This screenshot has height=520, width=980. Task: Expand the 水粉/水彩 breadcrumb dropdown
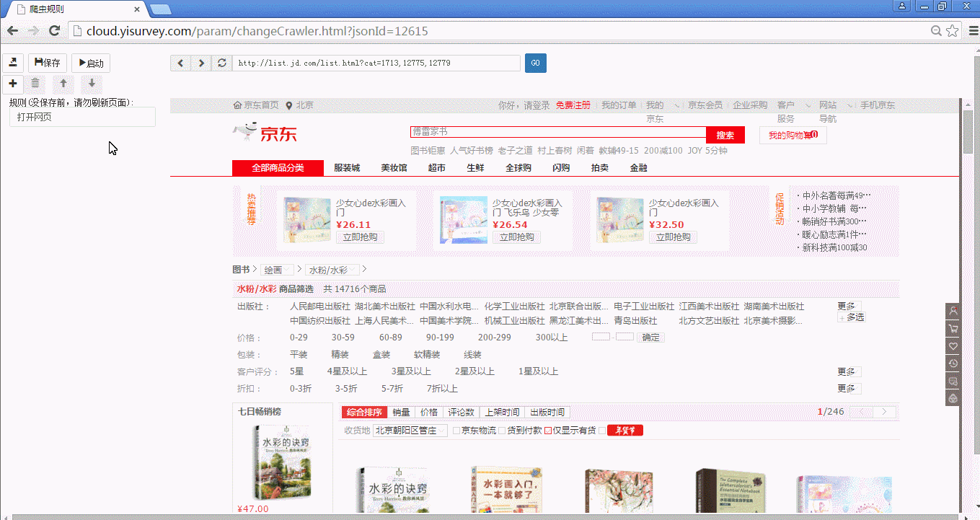(x=332, y=270)
